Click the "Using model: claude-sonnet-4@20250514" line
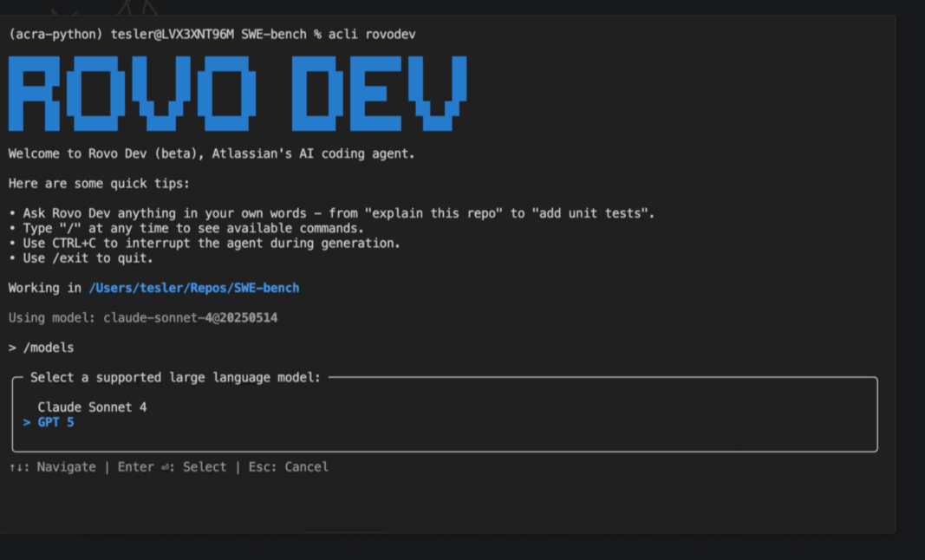 143,318
